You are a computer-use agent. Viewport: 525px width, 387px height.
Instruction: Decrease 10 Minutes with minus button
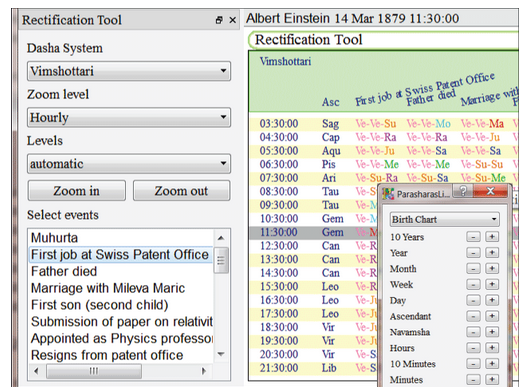click(473, 364)
